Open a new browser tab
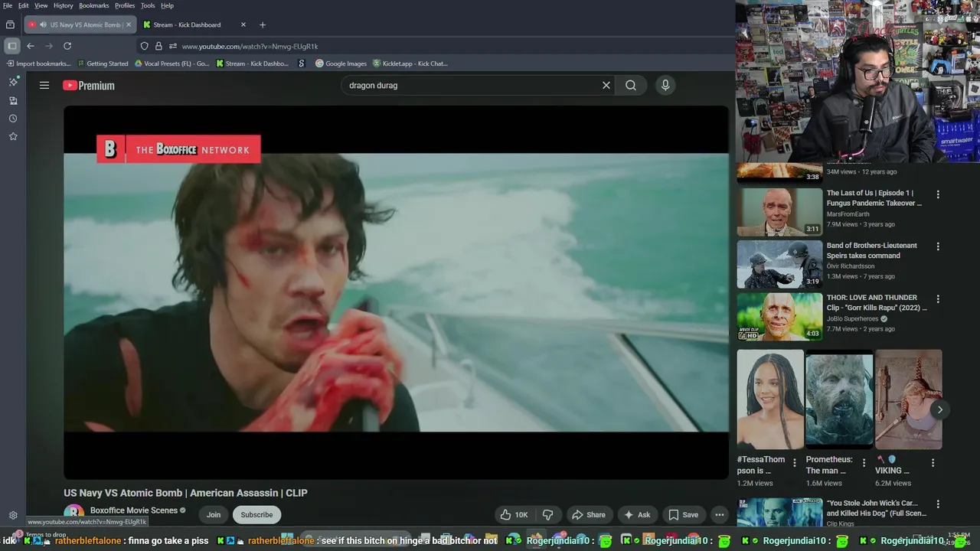The image size is (980, 551). click(263, 24)
